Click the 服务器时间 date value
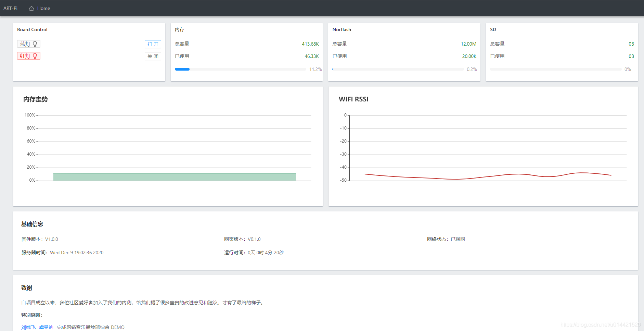644x331 pixels. pyautogui.click(x=77, y=253)
